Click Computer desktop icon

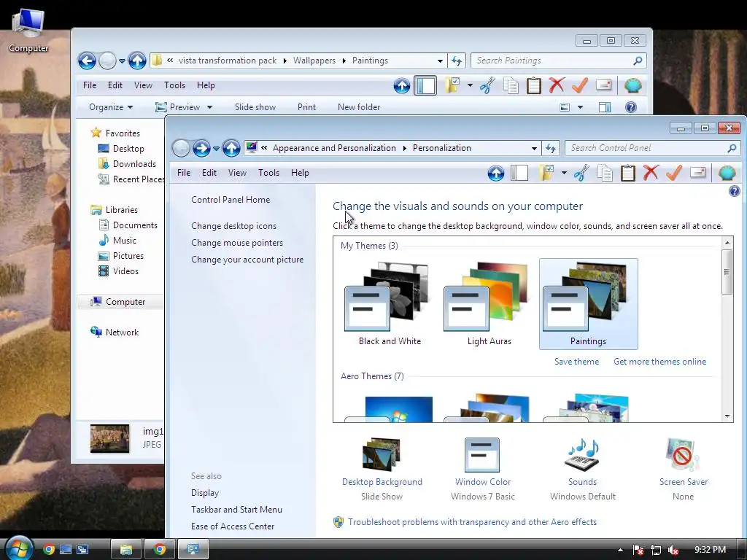(x=28, y=31)
